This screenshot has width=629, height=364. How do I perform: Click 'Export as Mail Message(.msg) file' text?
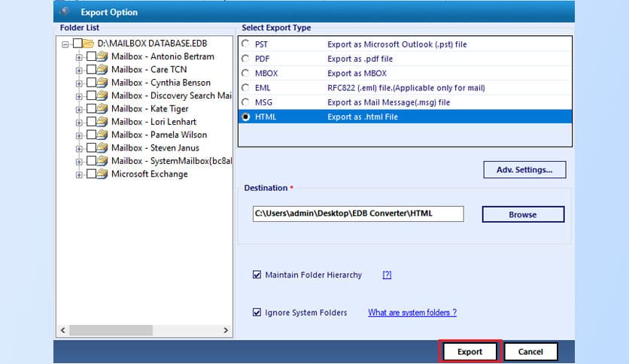tap(389, 102)
